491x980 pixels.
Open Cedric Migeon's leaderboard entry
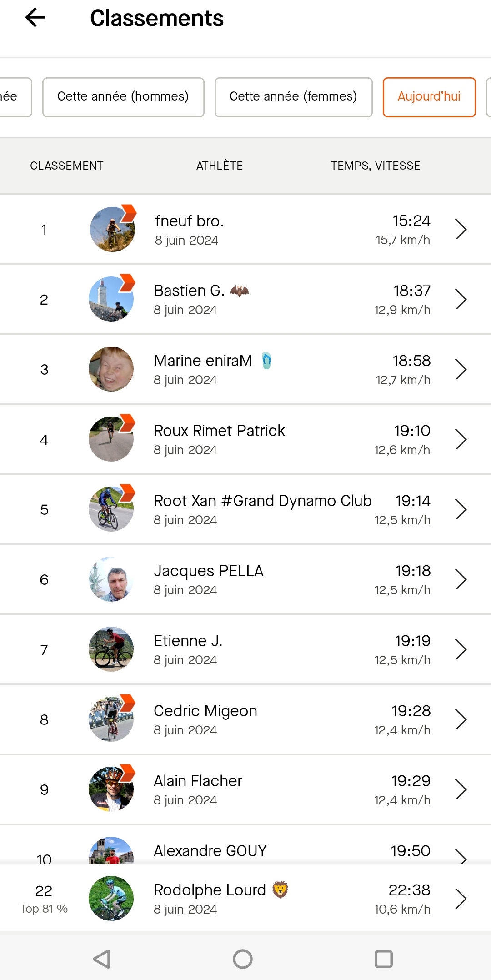pos(245,719)
